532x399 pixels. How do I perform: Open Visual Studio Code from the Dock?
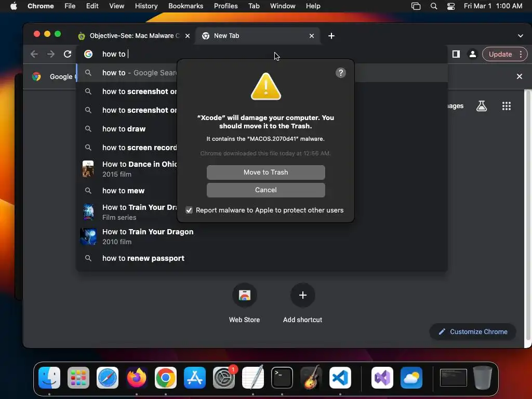click(x=340, y=378)
